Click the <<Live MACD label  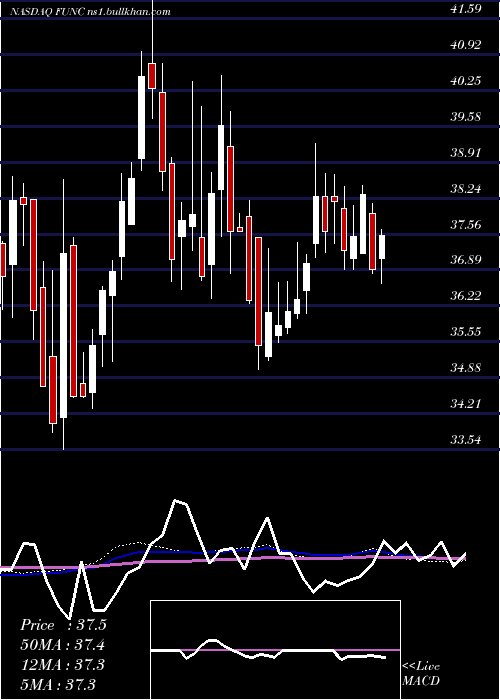(421, 673)
